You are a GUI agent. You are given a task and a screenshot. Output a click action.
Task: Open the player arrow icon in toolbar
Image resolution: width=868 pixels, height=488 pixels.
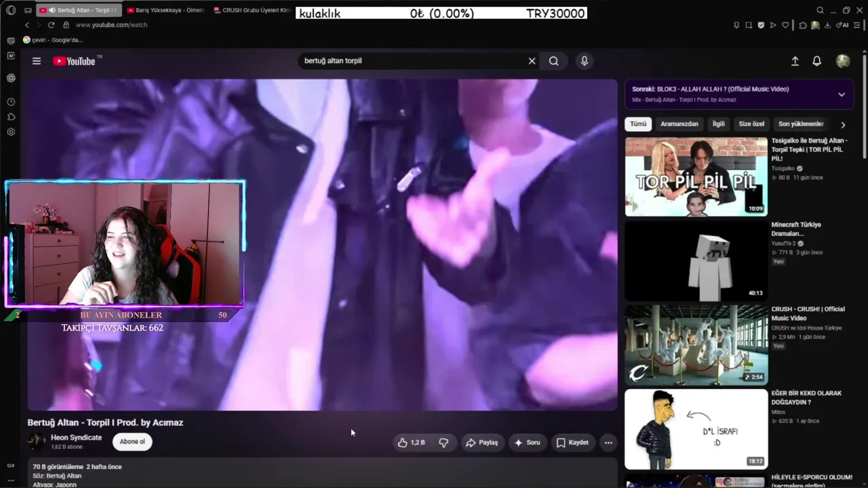[773, 25]
